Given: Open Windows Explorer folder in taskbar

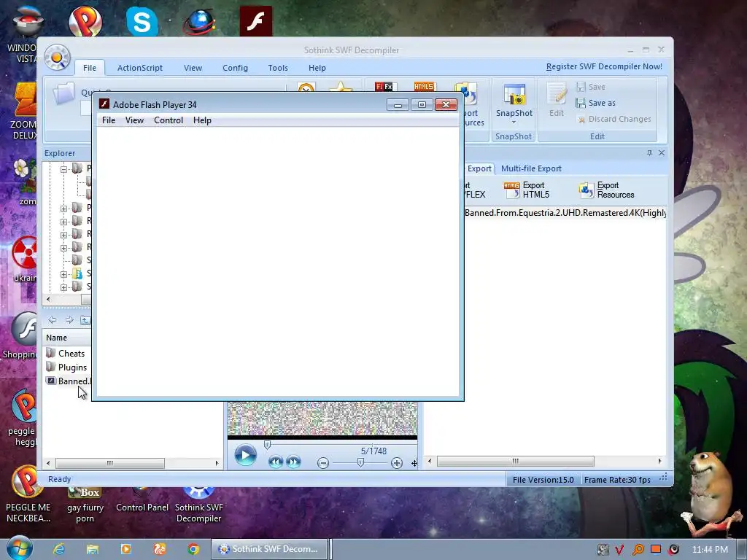Looking at the screenshot, I should [93, 549].
